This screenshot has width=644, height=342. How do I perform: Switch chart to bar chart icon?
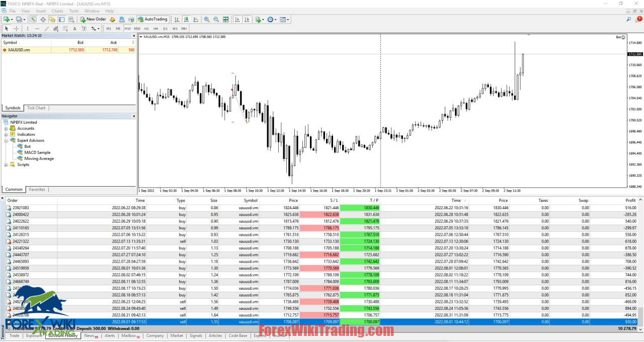pos(177,20)
